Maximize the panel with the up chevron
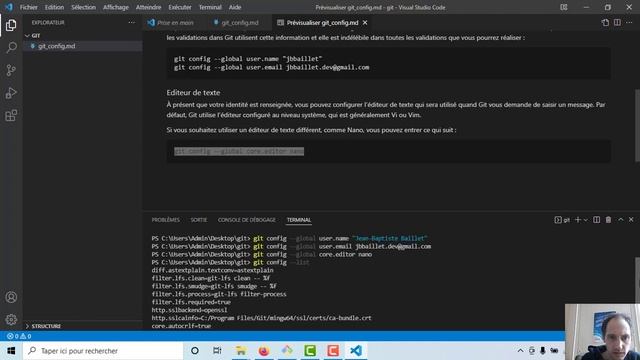The height and width of the screenshot is (360, 640). pos(620,220)
